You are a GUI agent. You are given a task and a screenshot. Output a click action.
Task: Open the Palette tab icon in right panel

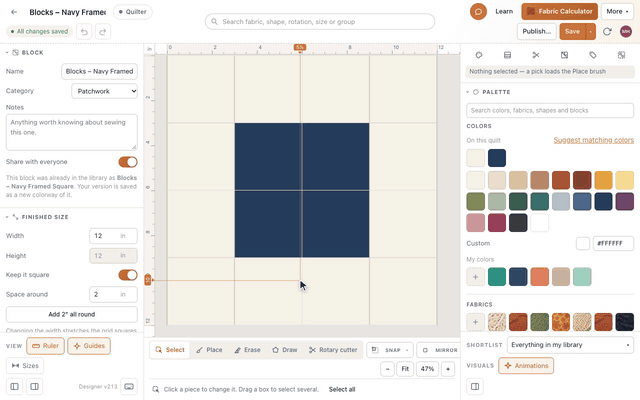pos(479,55)
